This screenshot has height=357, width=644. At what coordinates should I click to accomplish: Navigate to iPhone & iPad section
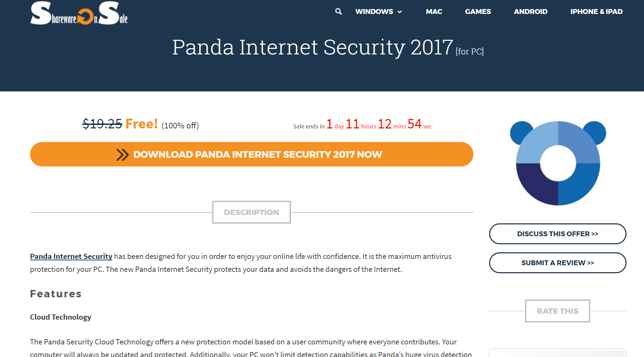(596, 12)
